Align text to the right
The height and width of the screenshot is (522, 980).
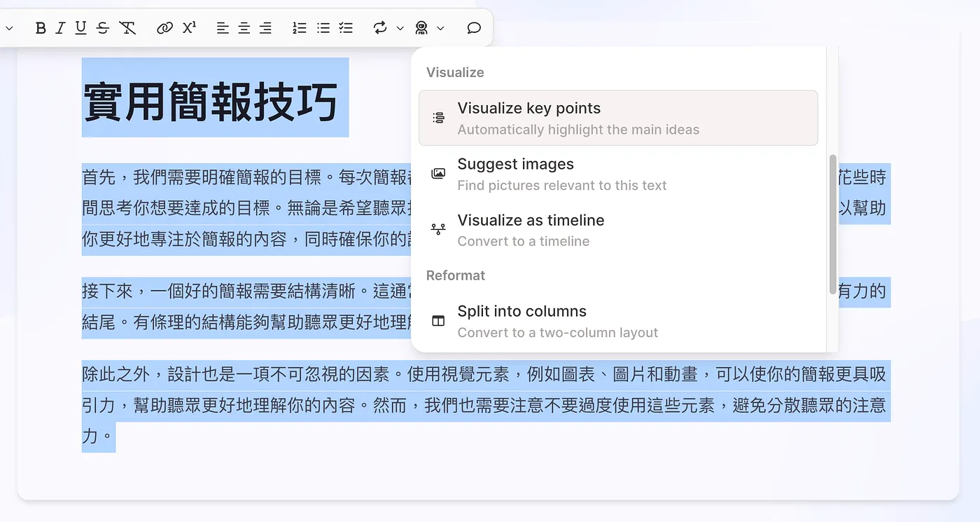(265, 28)
